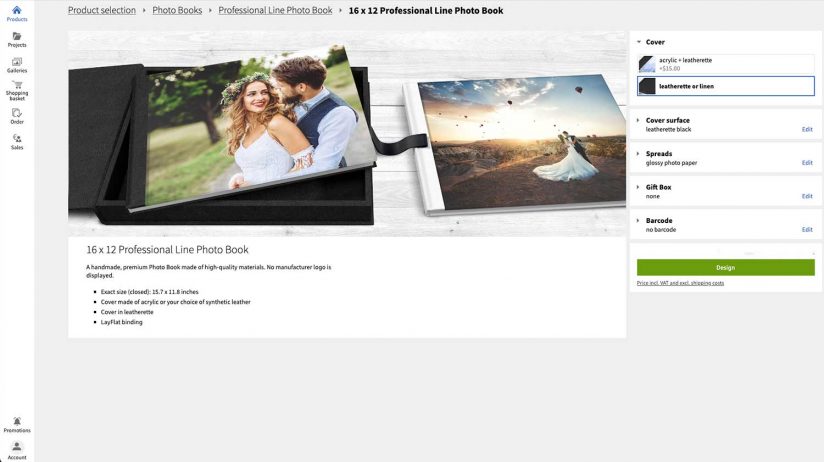This screenshot has height=462, width=824.
Task: Click the Gift Box 'none' value text
Action: (x=653, y=197)
